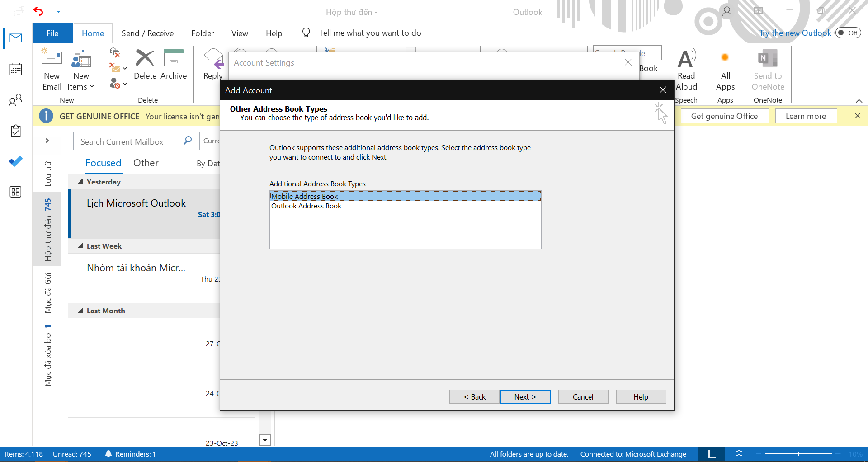Open the Help tab
The width and height of the screenshot is (868, 462).
coord(274,33)
